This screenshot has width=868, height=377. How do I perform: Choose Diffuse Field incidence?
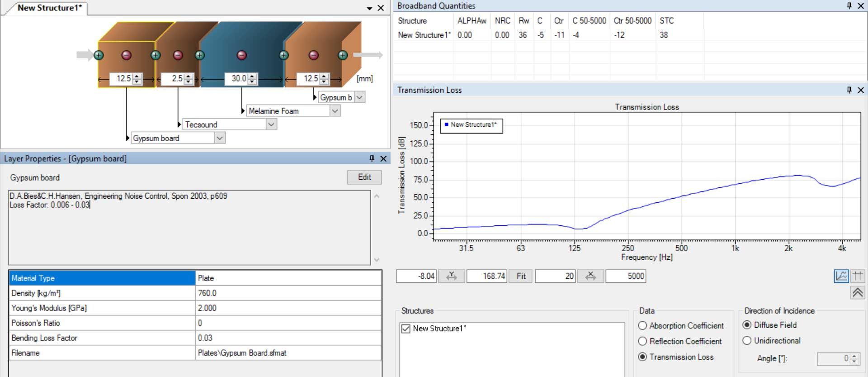(x=747, y=325)
